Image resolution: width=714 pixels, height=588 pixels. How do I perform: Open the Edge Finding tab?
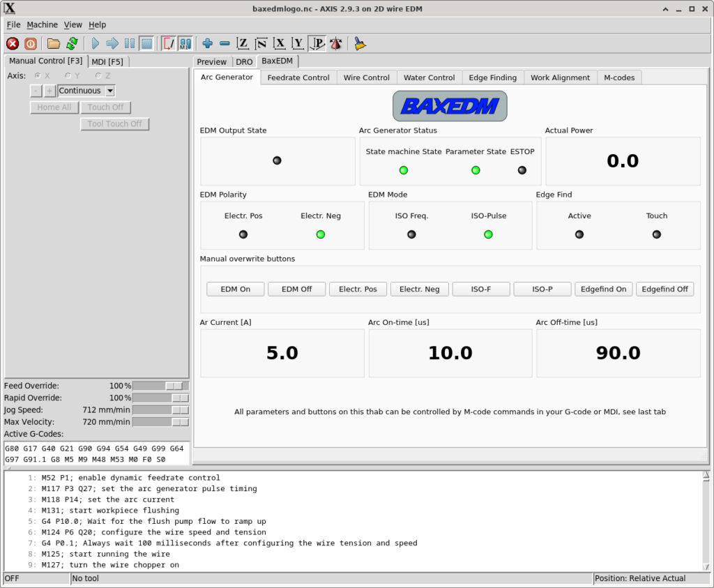click(x=493, y=77)
